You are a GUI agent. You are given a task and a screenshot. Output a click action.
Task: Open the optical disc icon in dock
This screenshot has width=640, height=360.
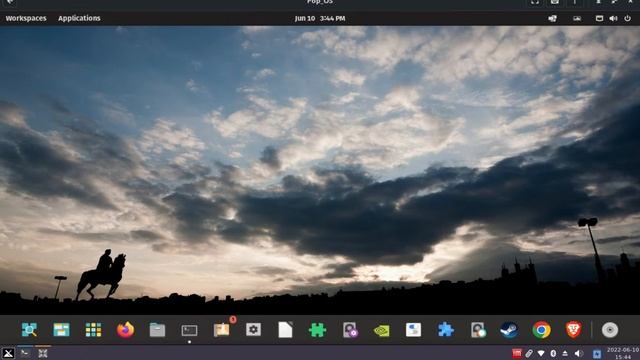coord(610,330)
